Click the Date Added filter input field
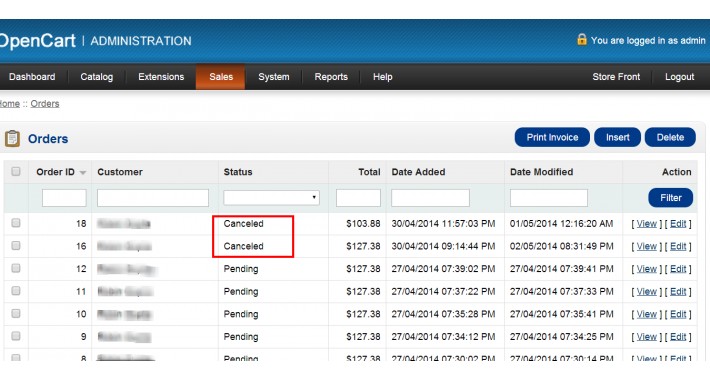The width and height of the screenshot is (710, 380). [x=430, y=198]
